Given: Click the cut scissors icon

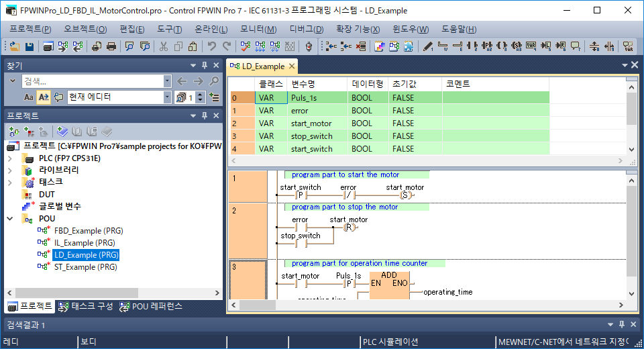Looking at the screenshot, I should 164,46.
